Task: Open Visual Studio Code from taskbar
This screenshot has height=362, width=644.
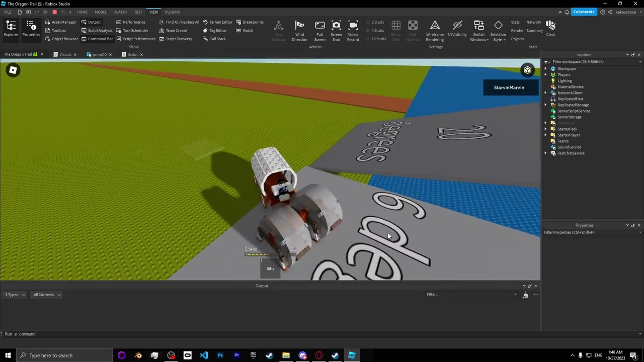Action: [x=204, y=355]
